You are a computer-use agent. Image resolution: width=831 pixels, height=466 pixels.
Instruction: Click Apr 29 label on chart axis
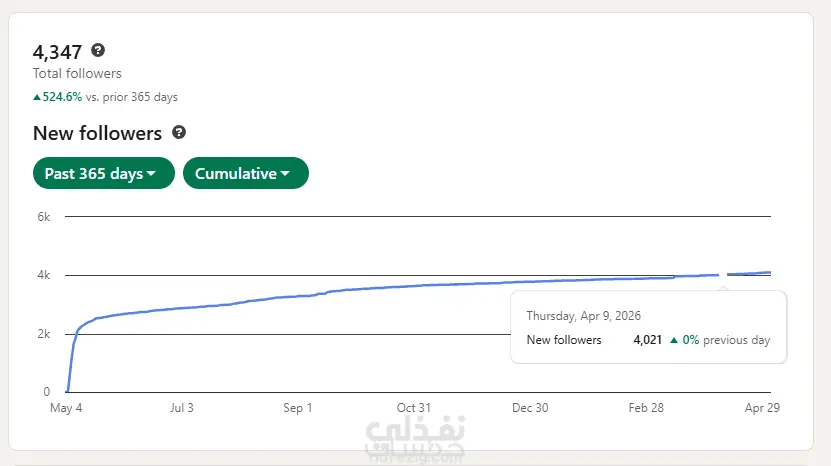pyautogui.click(x=762, y=408)
